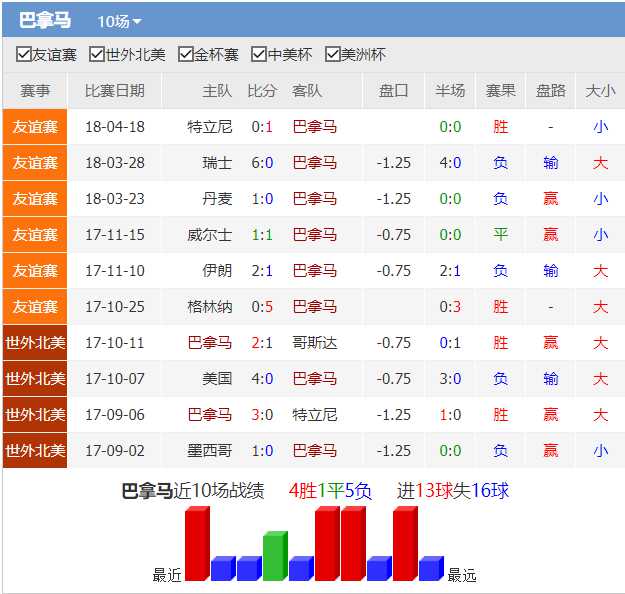Select 世外北美 tag on 17-10-07 row
This screenshot has height=594, width=625.
coord(35,379)
